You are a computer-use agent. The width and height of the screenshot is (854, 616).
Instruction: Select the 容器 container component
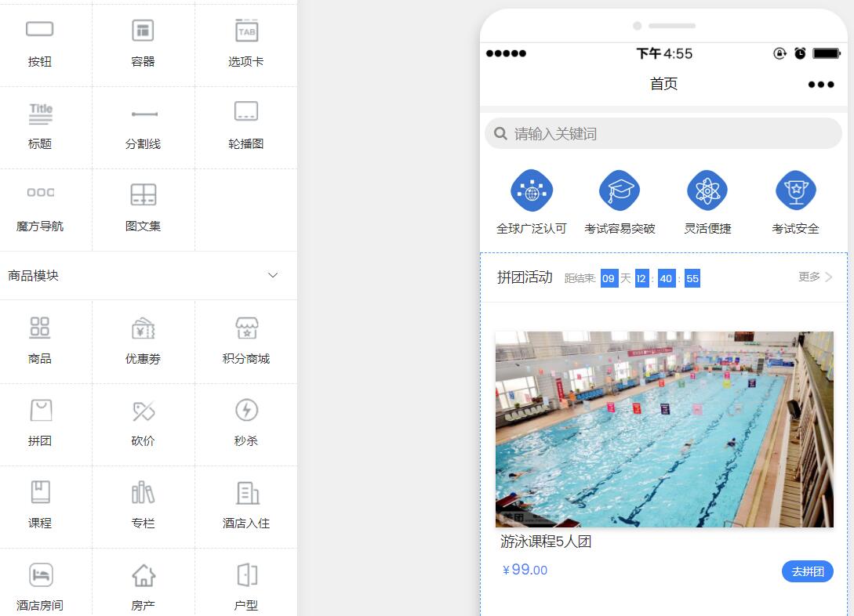point(144,45)
